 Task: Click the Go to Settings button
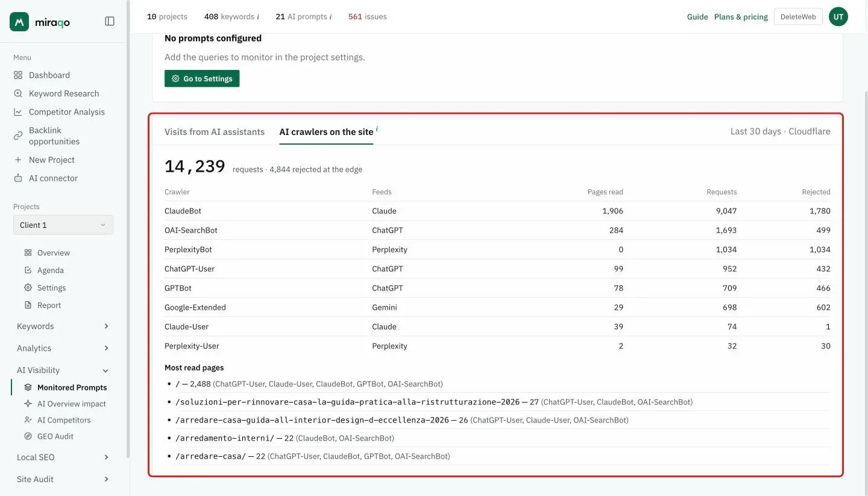[x=202, y=78]
